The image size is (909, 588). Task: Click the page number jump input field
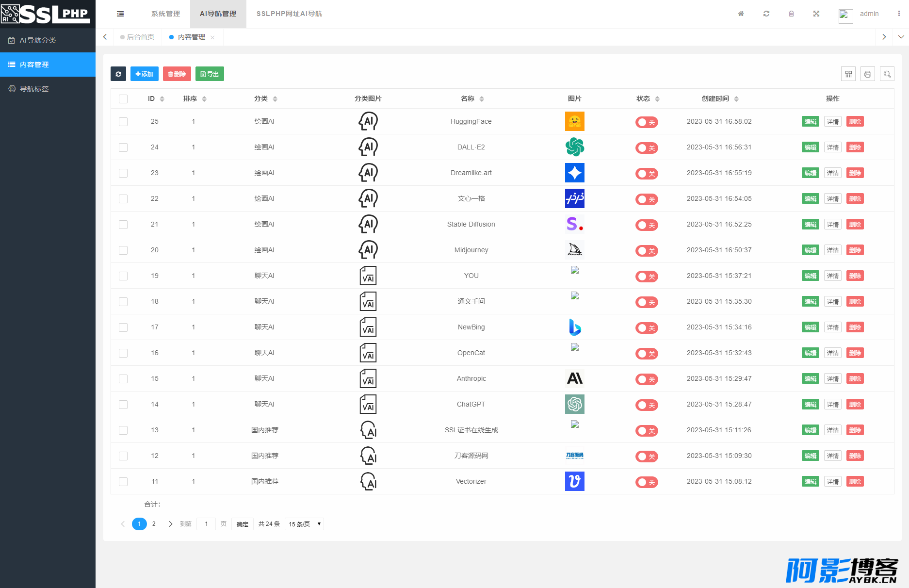tap(206, 524)
